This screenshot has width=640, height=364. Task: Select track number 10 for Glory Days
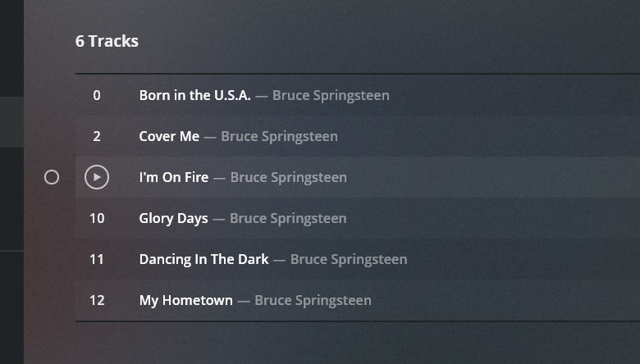97,218
